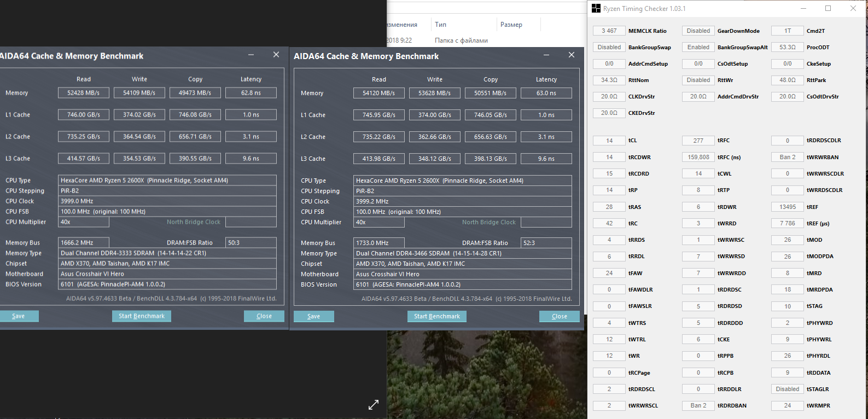
Task: Click Memory Copy value 49473 MB/s
Action: [x=195, y=93]
